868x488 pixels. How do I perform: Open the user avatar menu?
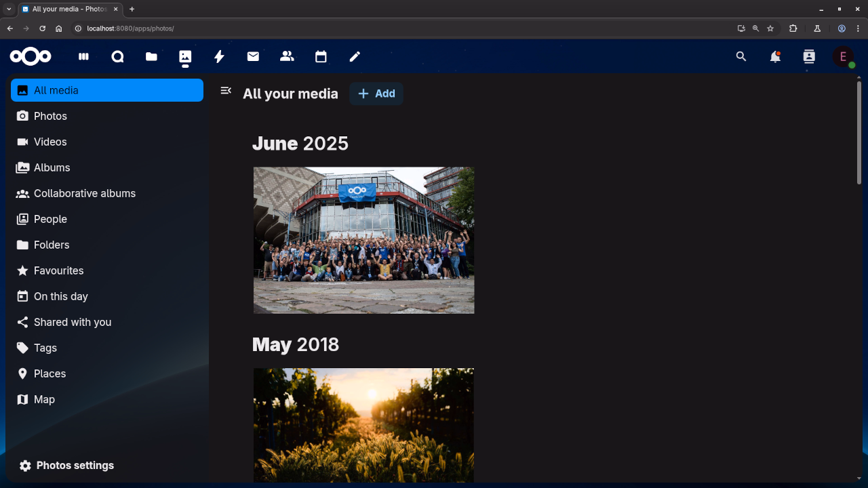[x=843, y=57]
